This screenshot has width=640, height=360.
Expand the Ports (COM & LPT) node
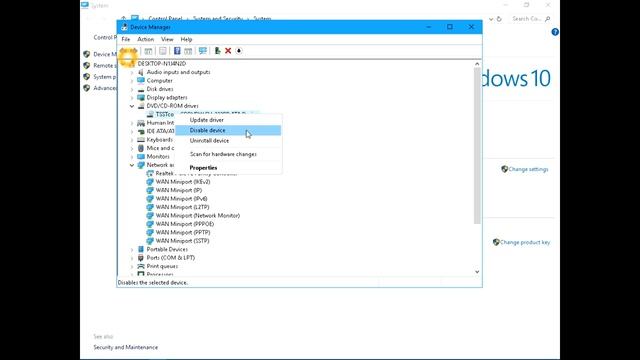[132, 258]
